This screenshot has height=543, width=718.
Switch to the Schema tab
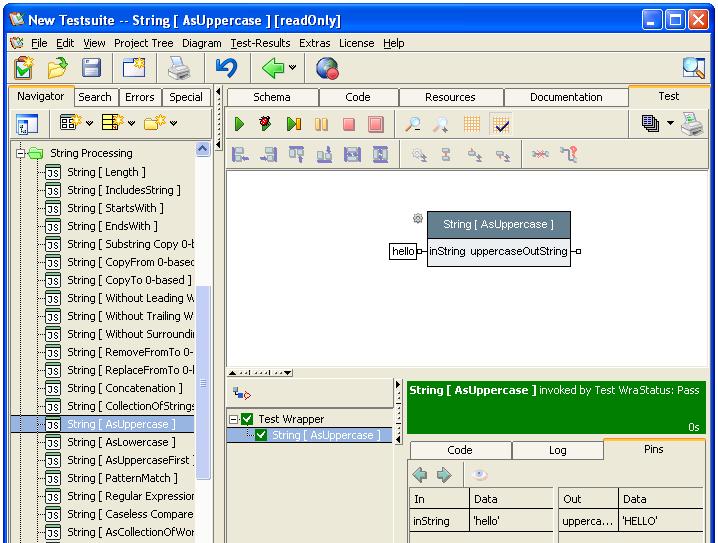(272, 97)
